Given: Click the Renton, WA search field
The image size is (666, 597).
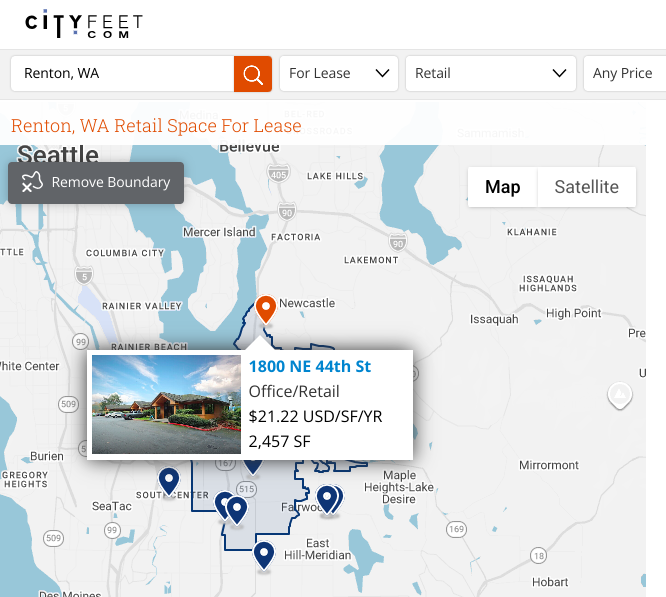Looking at the screenshot, I should coord(122,73).
